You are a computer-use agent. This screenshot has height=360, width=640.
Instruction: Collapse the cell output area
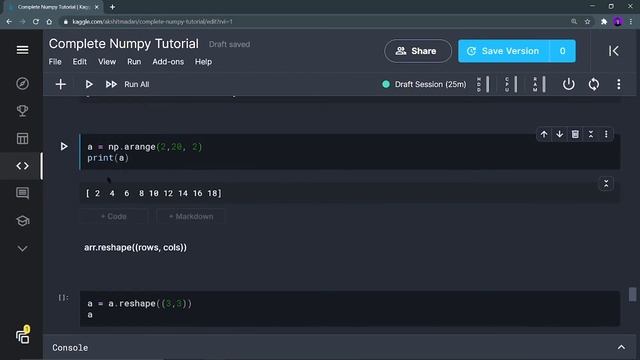click(606, 184)
